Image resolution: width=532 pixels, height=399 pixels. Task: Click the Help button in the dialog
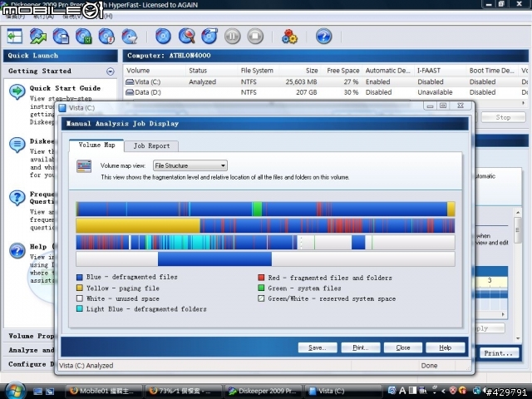[446, 347]
